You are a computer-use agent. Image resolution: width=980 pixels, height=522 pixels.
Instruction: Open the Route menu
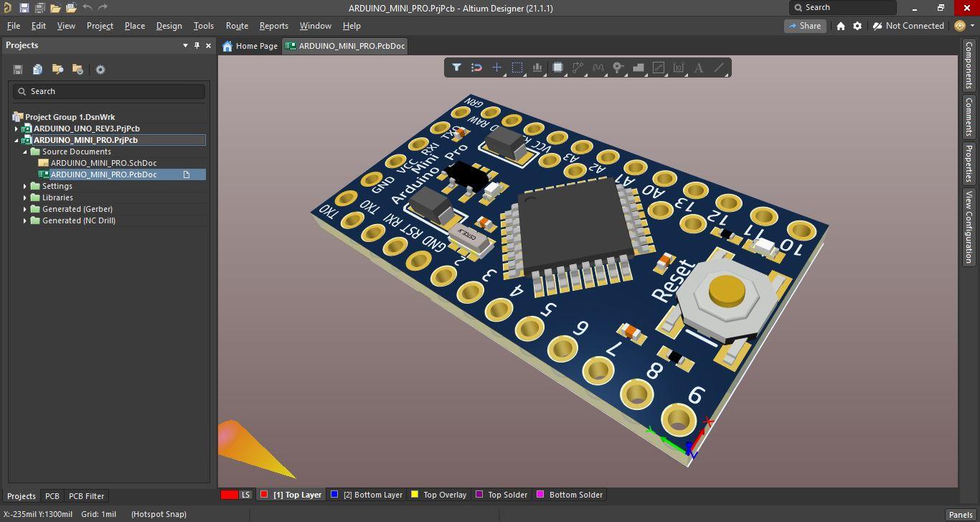pos(237,26)
